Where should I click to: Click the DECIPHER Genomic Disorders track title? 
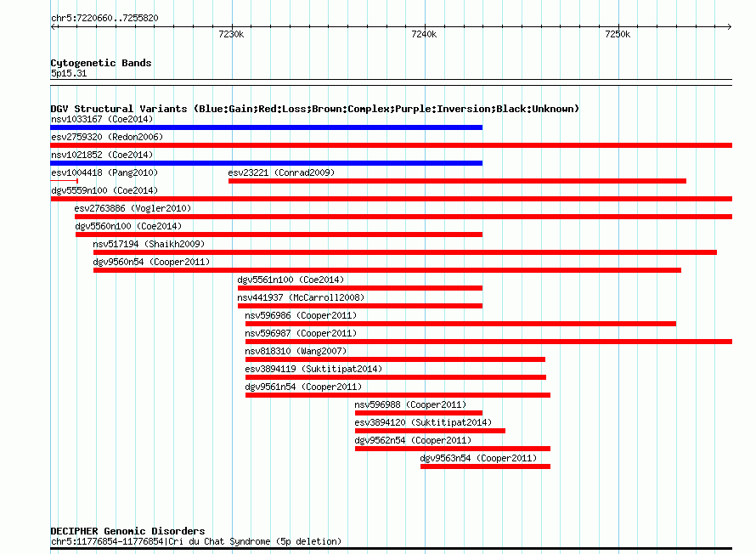pyautogui.click(x=127, y=531)
